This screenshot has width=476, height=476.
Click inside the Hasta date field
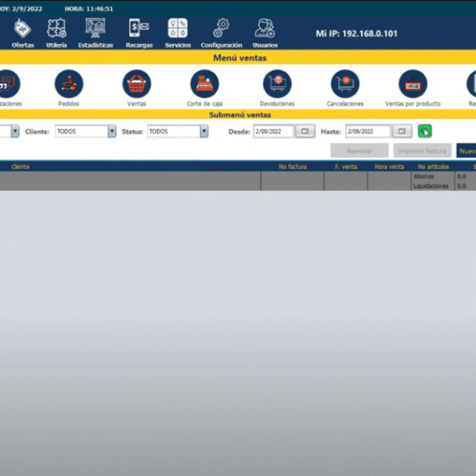point(367,132)
